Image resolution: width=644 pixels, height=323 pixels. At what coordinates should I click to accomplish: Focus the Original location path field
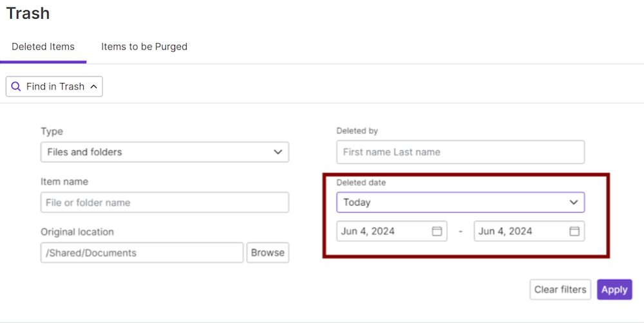142,253
